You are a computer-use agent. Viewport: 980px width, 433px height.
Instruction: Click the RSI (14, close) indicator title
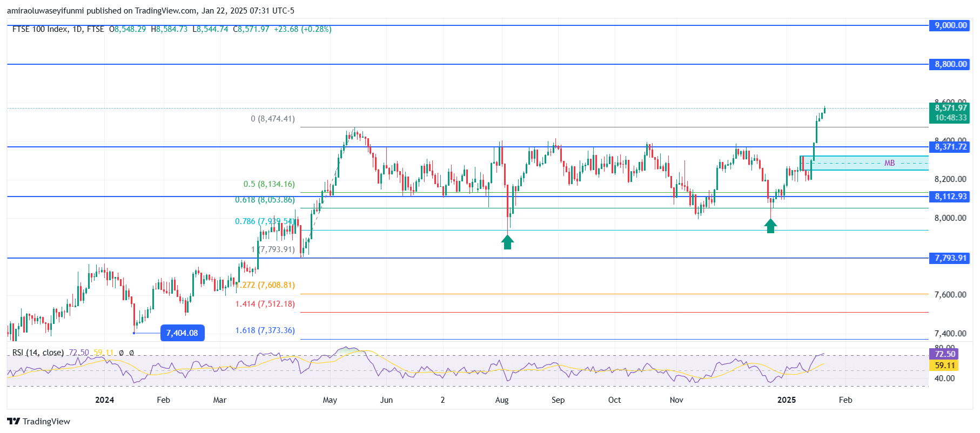point(38,353)
